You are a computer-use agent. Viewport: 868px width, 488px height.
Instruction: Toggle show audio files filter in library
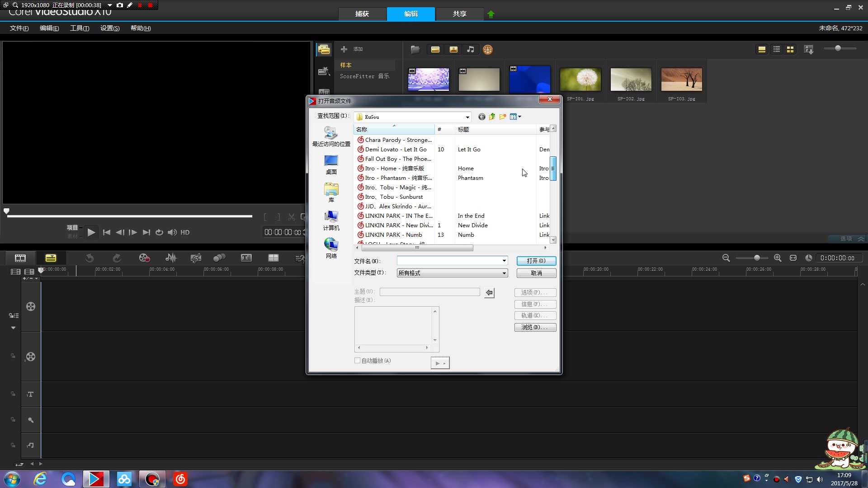[x=471, y=50]
